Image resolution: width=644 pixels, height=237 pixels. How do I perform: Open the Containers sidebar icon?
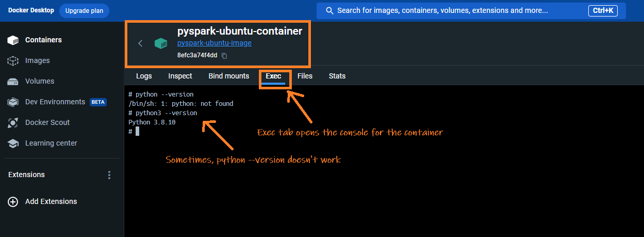(x=13, y=40)
